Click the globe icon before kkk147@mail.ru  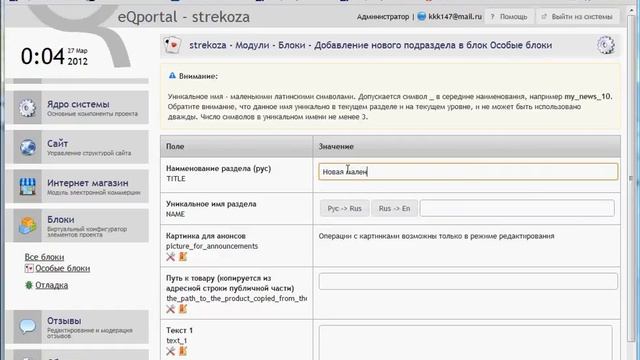(422, 16)
